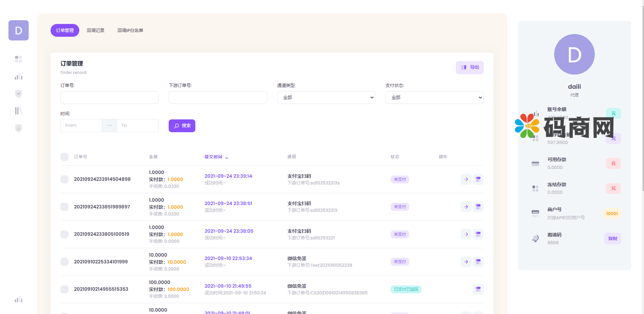Click the 订单号 input field
Image resolution: width=644 pixels, height=314 pixels.
109,97
